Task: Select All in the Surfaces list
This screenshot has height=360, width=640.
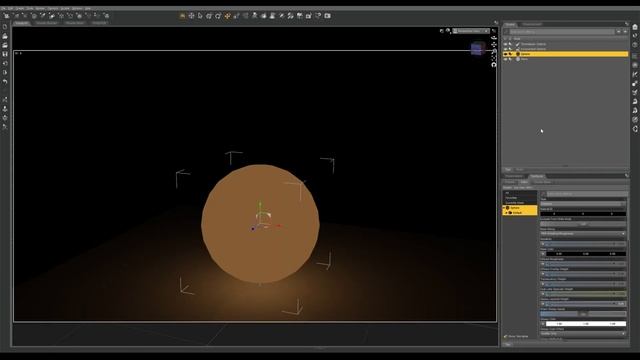Action: 507,193
